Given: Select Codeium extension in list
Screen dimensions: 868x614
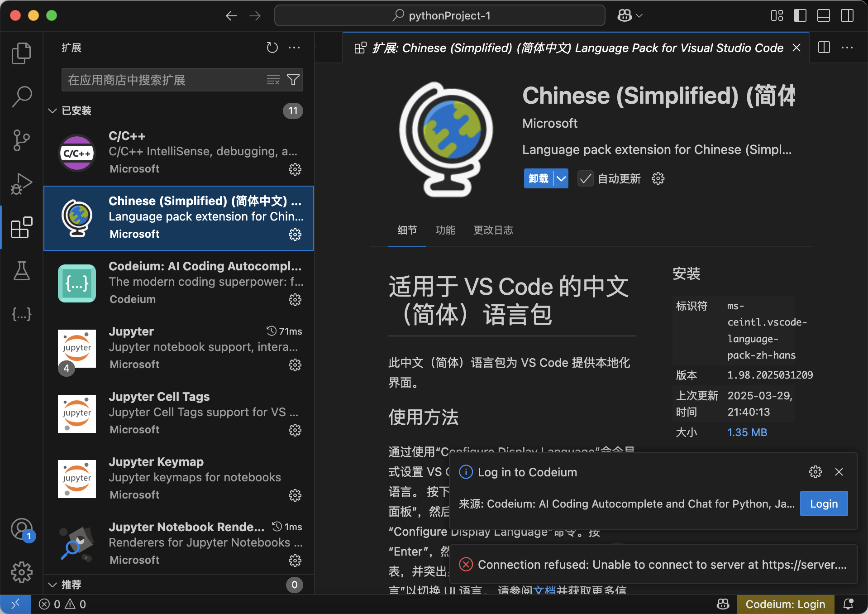Looking at the screenshot, I should click(179, 283).
